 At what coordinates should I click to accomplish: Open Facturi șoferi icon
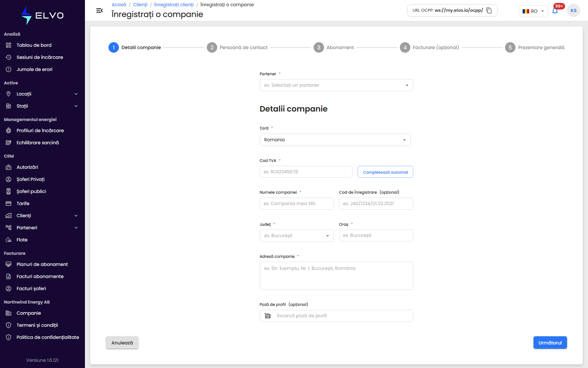tap(8, 289)
